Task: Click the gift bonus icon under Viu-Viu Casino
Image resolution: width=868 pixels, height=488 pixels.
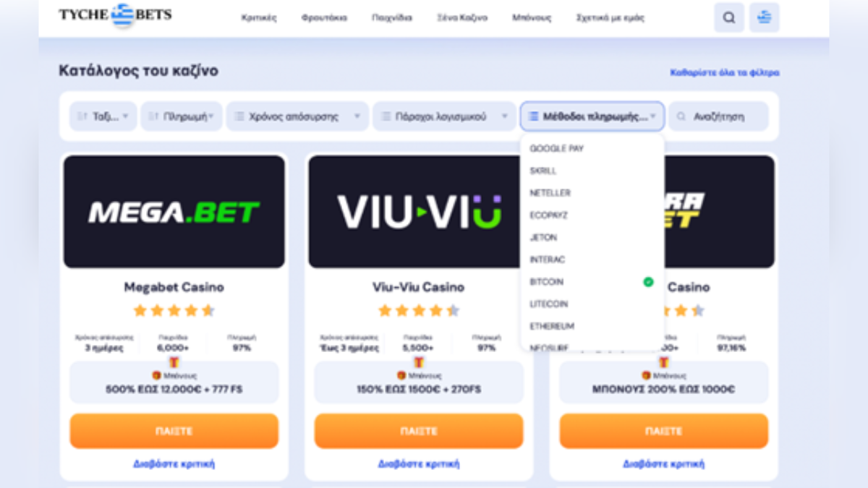Action: (401, 375)
